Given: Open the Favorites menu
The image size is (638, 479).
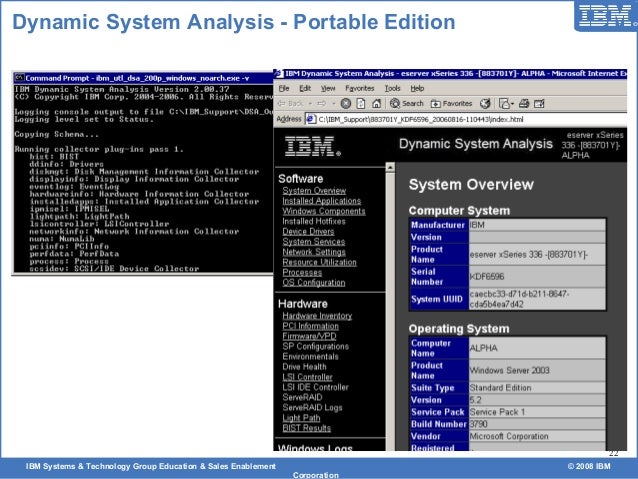Looking at the screenshot, I should coord(360,88).
